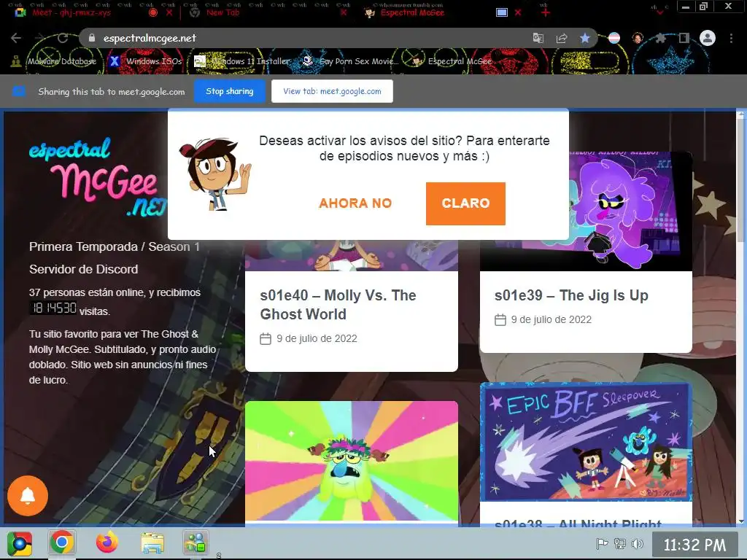Screen dimensions: 747x560
Task: Close the Espectral McGee tab
Action: [x=518, y=13]
